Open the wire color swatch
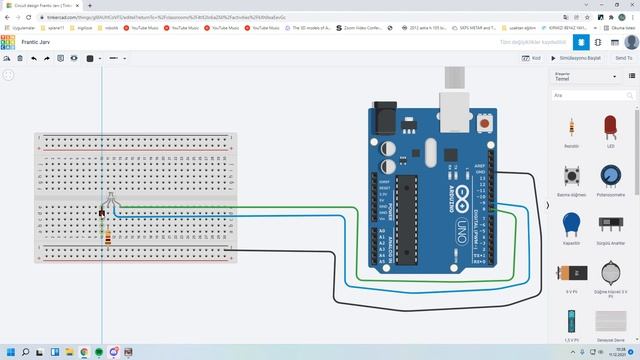The image size is (640, 360). [90, 58]
